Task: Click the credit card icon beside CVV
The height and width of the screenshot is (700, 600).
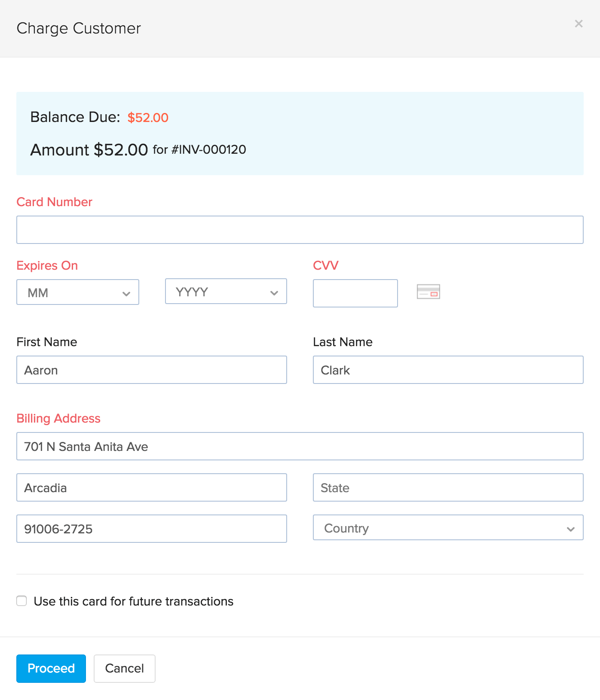Action: (428, 292)
